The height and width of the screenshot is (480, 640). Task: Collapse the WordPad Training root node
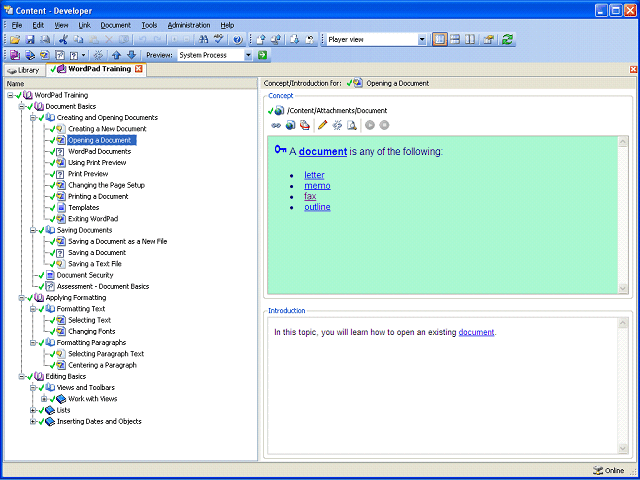point(10,95)
